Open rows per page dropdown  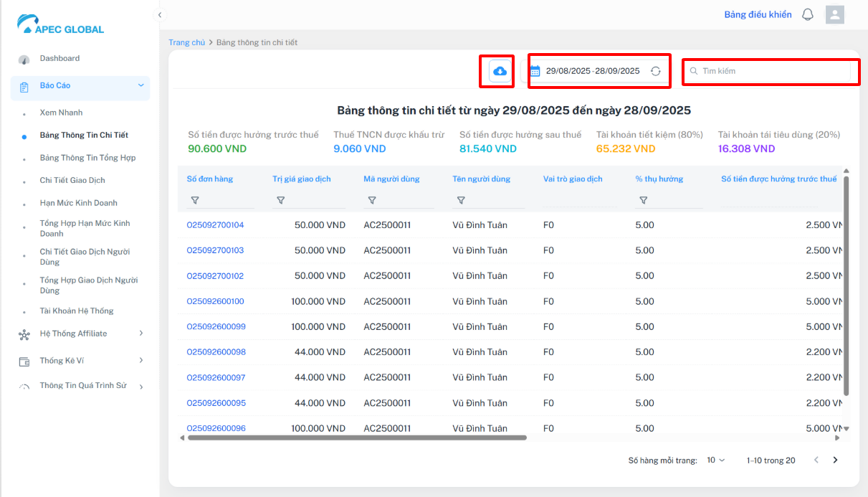[715, 460]
